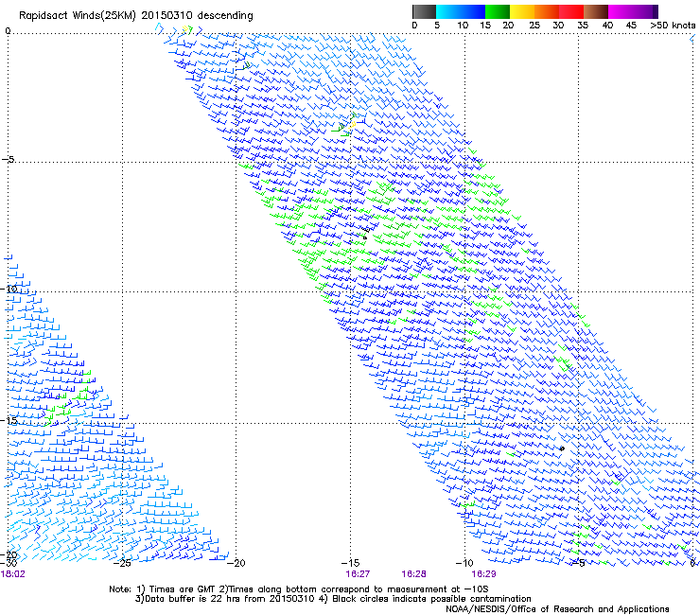Click the '-25' longitude label on bottom axis
This screenshot has height=615, width=700.
(x=122, y=563)
